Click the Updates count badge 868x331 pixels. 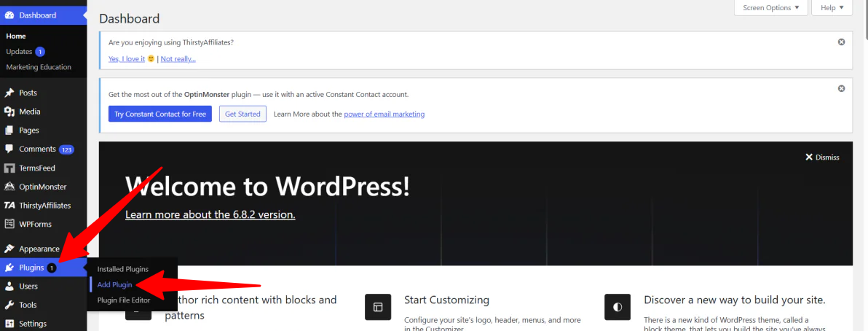point(40,52)
